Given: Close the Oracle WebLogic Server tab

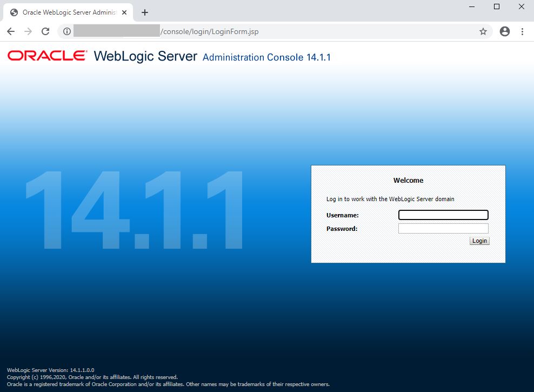Looking at the screenshot, I should (x=124, y=12).
